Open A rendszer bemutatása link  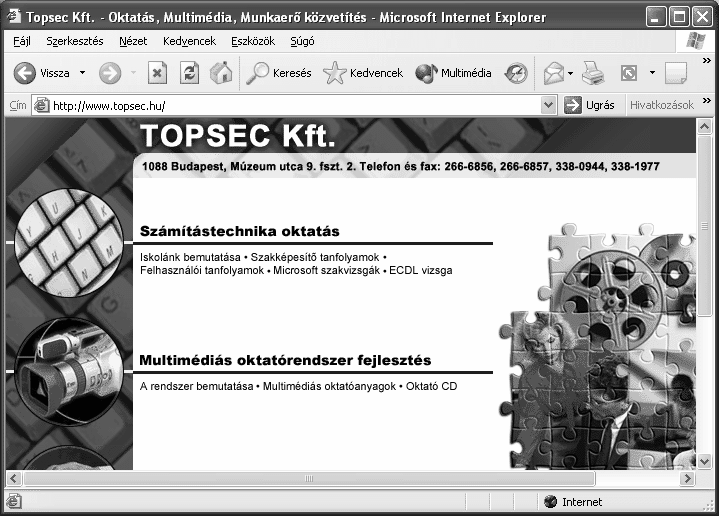pos(196,387)
